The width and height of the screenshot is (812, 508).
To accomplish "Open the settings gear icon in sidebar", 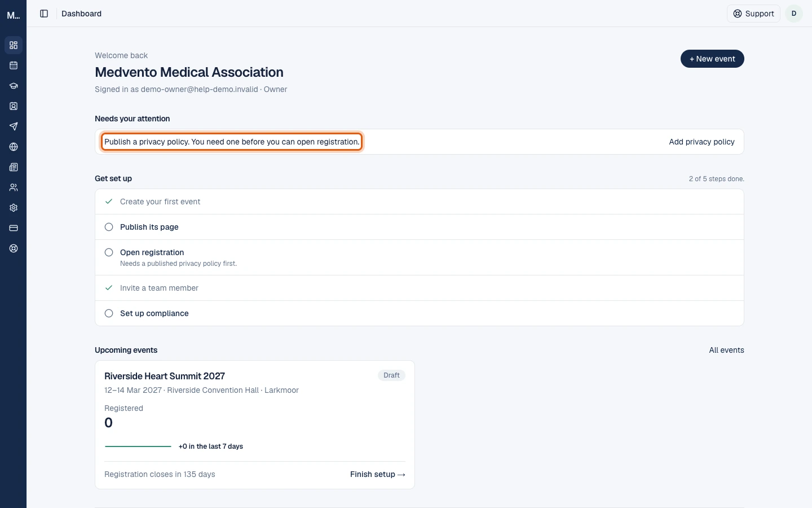I will [14, 208].
